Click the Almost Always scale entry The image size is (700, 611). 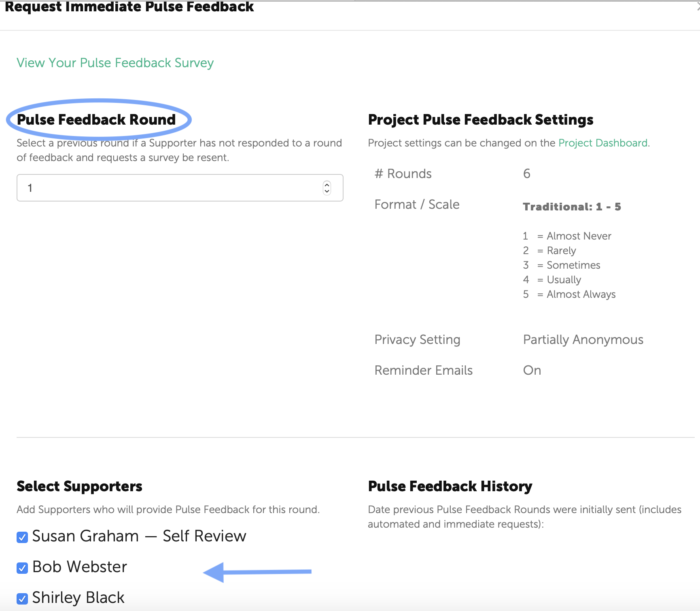(x=581, y=295)
